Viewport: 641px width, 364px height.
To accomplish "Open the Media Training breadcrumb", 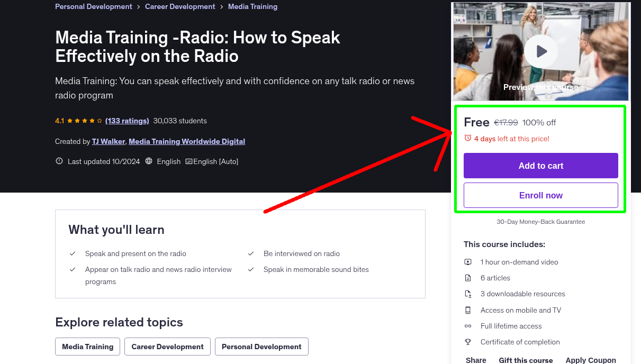I will (252, 6).
